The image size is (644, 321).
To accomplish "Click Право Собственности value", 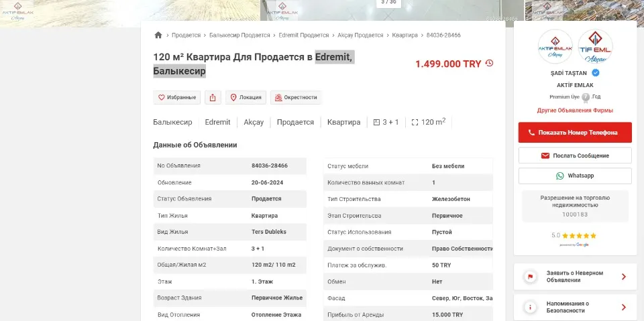I will 462,249.
